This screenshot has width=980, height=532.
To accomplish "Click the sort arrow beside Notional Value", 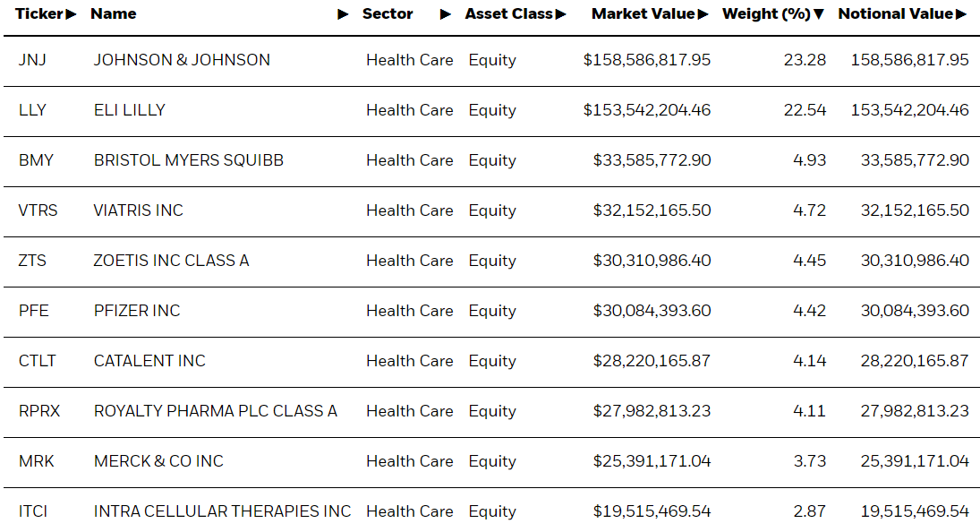I will pos(961,14).
